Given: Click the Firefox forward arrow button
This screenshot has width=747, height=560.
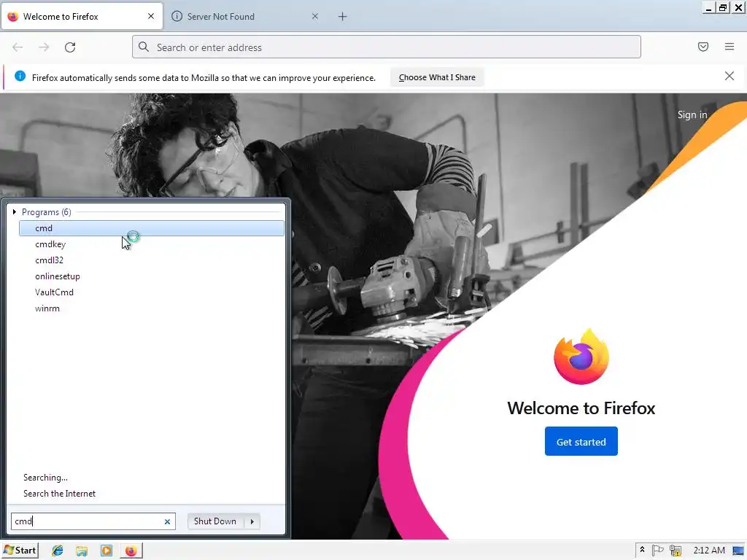Looking at the screenshot, I should 44,47.
